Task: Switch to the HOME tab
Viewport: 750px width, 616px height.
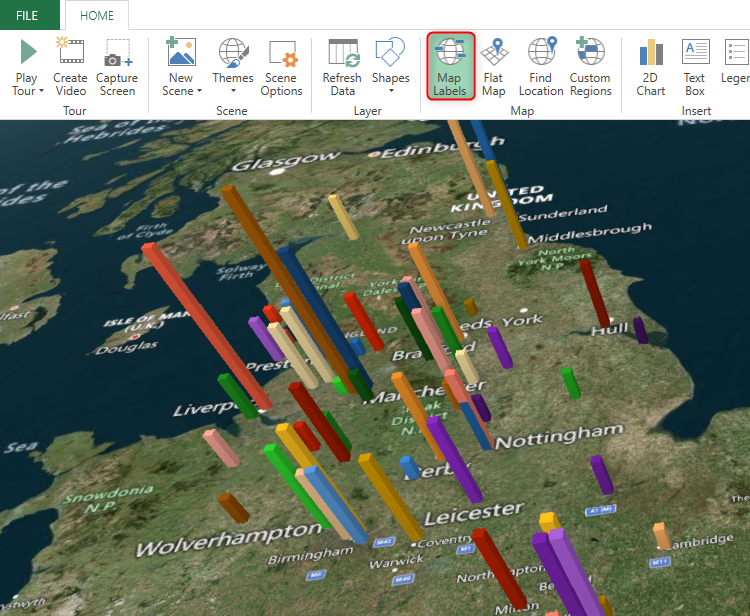Action: click(x=97, y=15)
